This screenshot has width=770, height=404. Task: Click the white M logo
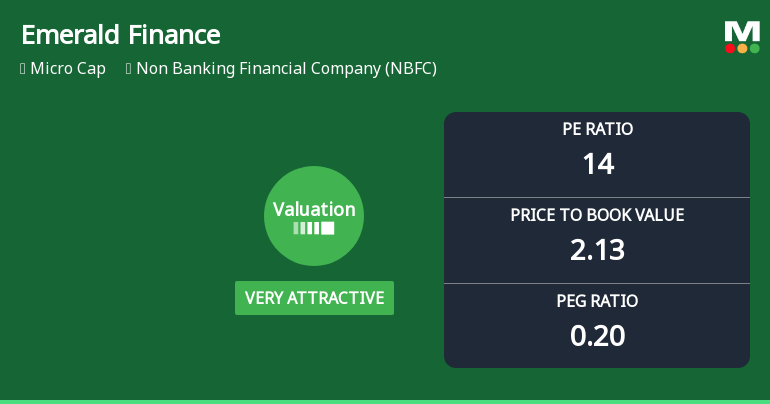coord(742,31)
